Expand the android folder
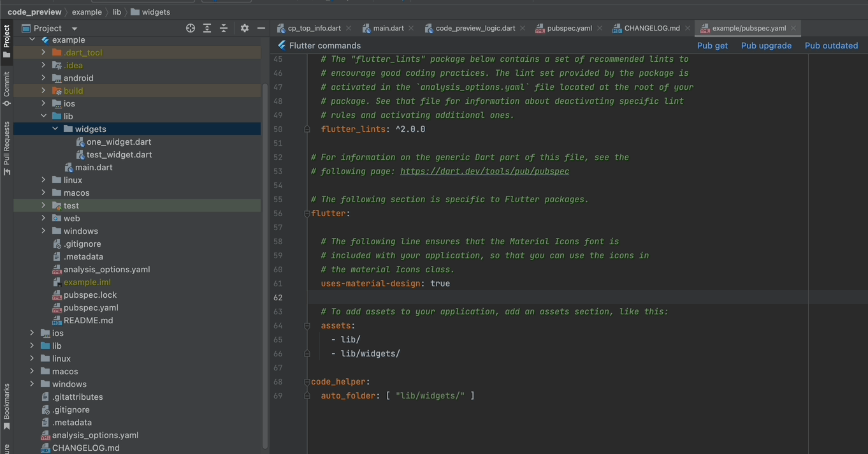The height and width of the screenshot is (454, 868). (43, 78)
